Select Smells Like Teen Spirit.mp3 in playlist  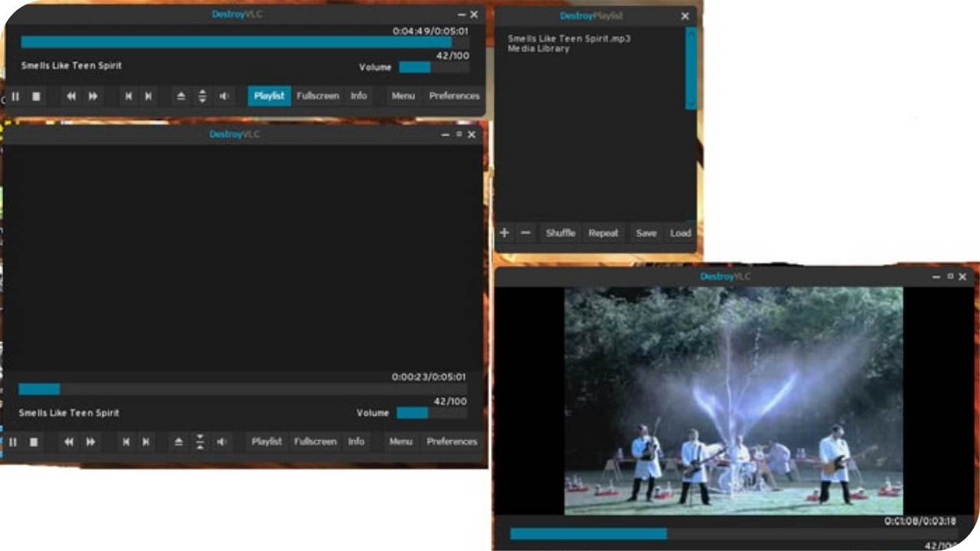(x=569, y=38)
